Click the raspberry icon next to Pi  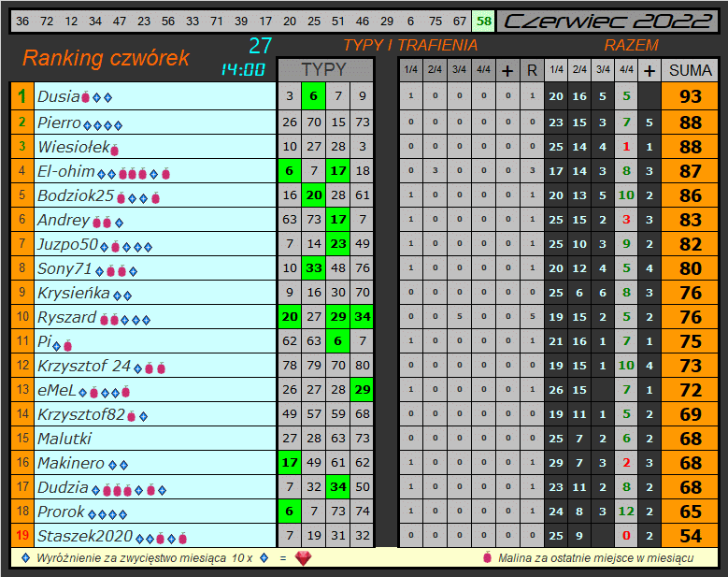68,345
